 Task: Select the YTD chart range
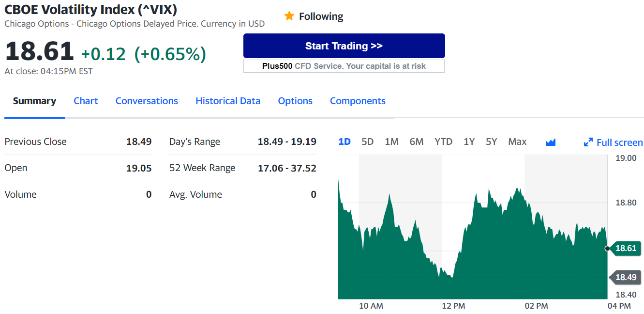443,142
